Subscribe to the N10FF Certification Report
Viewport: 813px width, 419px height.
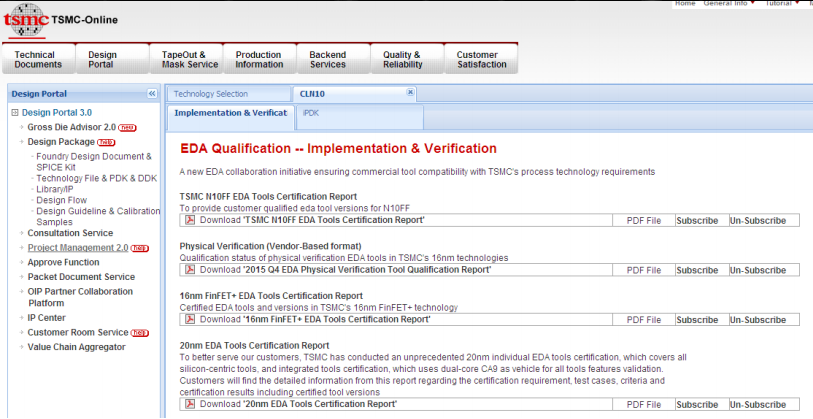coord(697,220)
